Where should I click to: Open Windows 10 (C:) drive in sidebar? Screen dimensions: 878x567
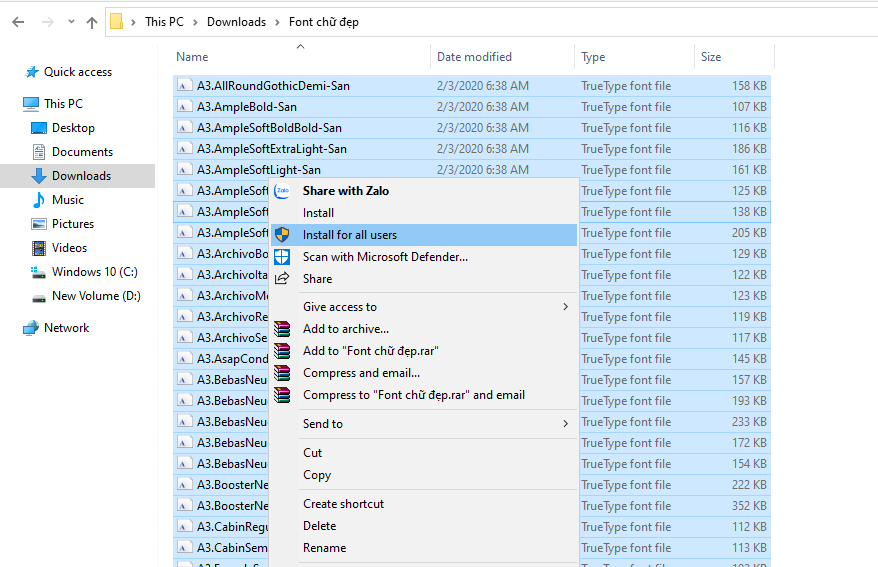[94, 272]
